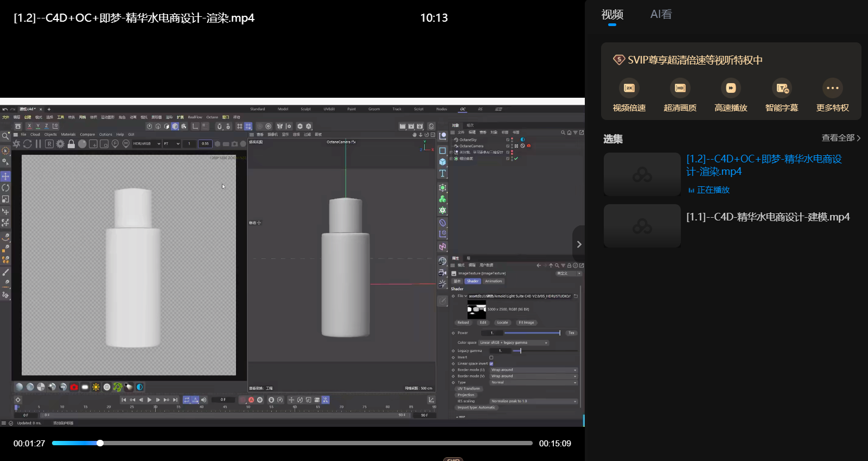Undo the last action in Cinema 4D
The height and width of the screenshot is (461, 868).
click(5, 109)
